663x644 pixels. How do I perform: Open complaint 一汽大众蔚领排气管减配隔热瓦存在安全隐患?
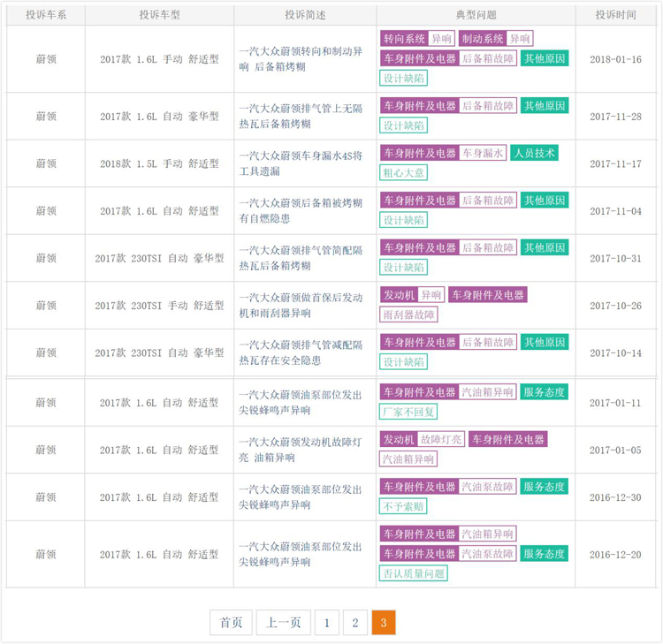click(301, 352)
